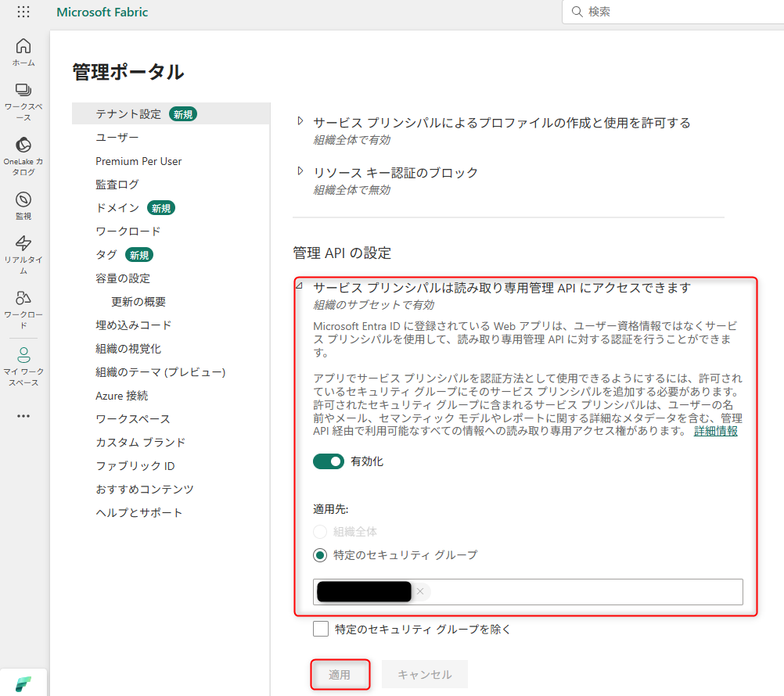Select 特定のセキュリティ グループ radio option
The height and width of the screenshot is (696, 784).
coord(320,555)
